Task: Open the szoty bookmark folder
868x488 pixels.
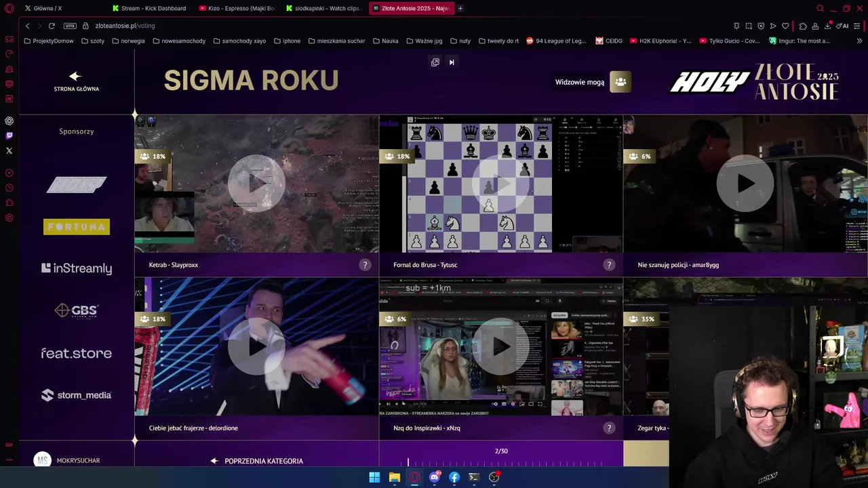Action: tap(93, 41)
